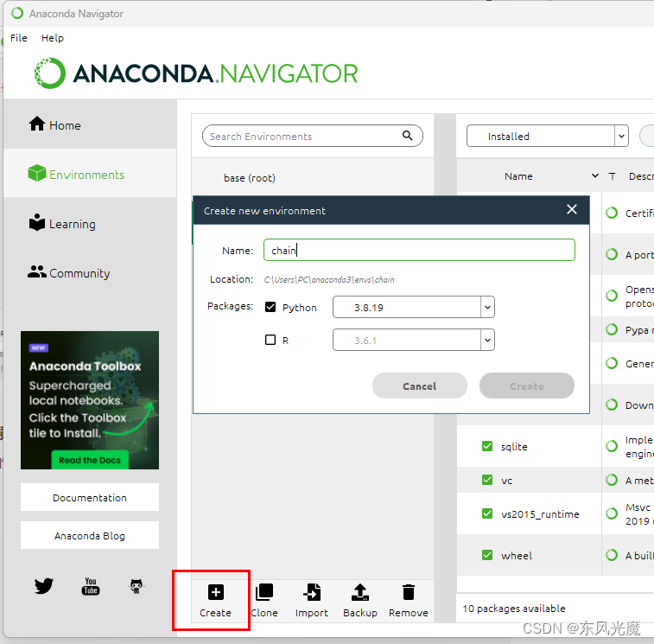Go to the Learning sidebar tab

click(x=90, y=223)
